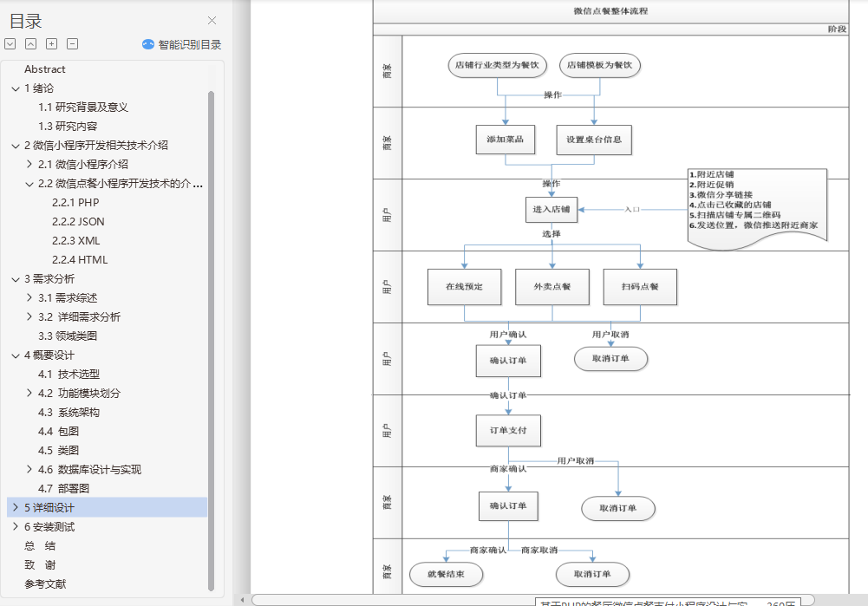Click 添加菜品 box in diagram
This screenshot has width=868, height=606.
506,140
